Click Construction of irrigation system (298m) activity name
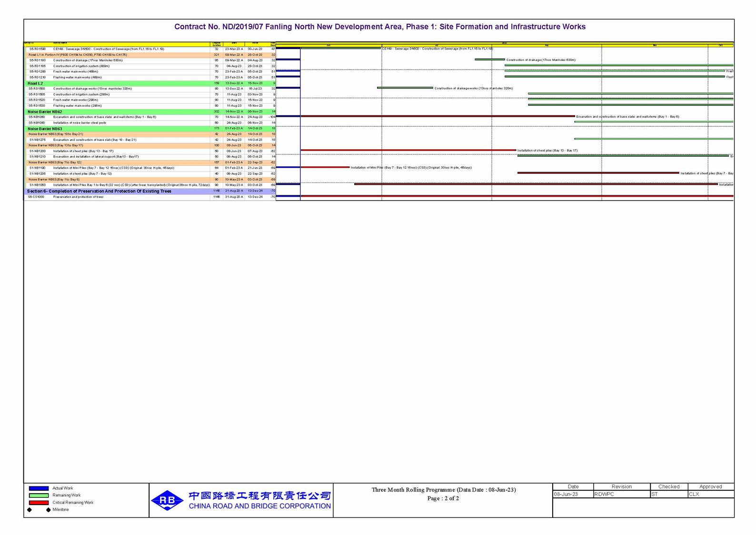The width and height of the screenshot is (756, 535). click(x=81, y=94)
